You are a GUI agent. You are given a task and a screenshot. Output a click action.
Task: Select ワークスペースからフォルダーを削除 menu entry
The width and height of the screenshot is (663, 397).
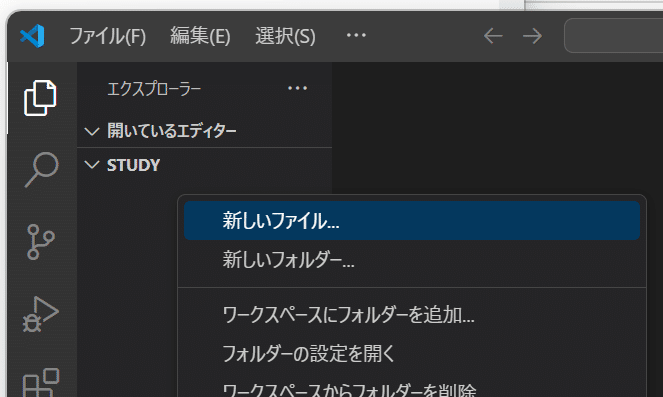point(412,387)
